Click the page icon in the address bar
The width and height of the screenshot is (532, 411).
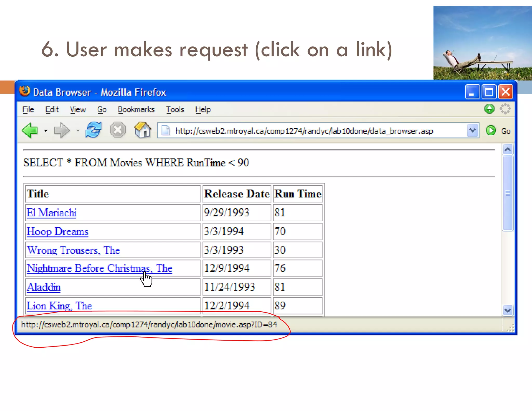pos(165,130)
